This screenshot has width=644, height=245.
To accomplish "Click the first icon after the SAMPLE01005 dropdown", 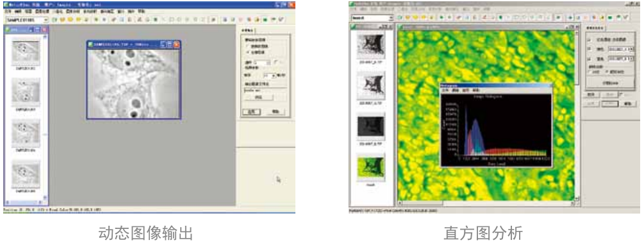I will pos(54,19).
